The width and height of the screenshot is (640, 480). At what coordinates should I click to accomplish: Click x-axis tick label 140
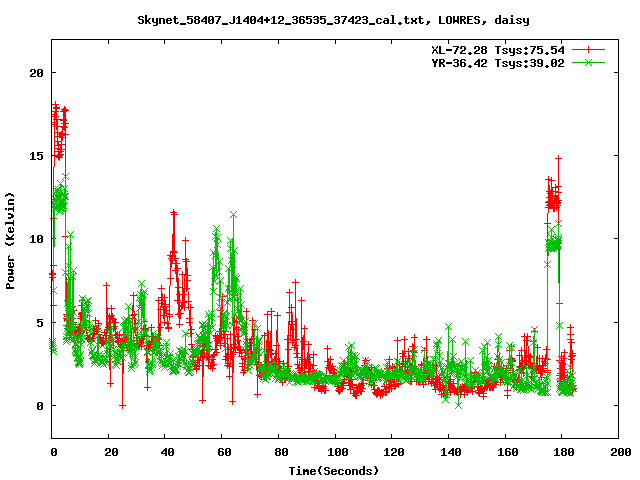(451, 452)
